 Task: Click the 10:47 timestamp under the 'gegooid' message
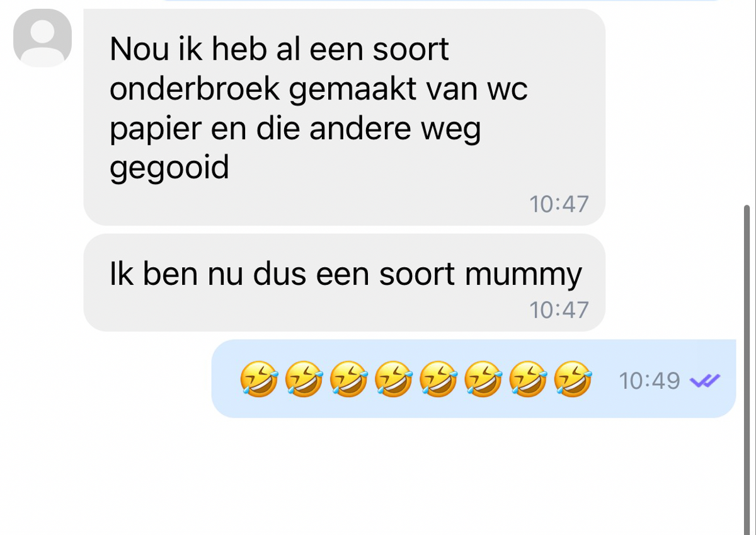coord(559,204)
